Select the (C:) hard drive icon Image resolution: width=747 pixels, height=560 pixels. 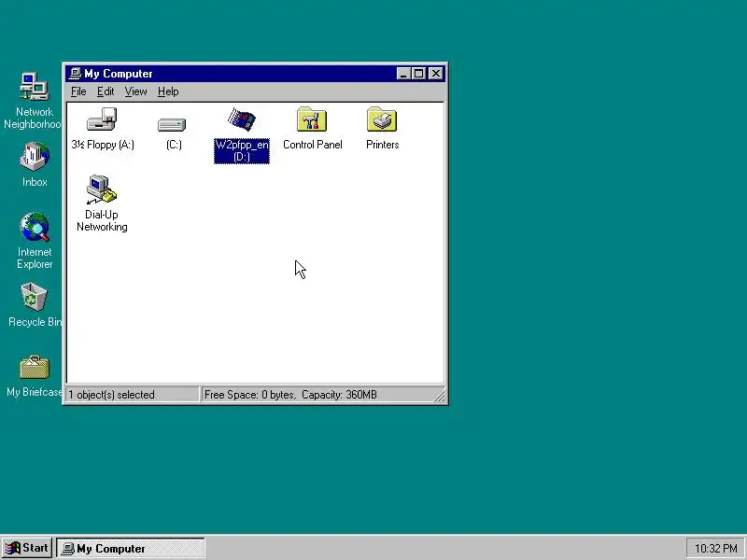point(172,125)
